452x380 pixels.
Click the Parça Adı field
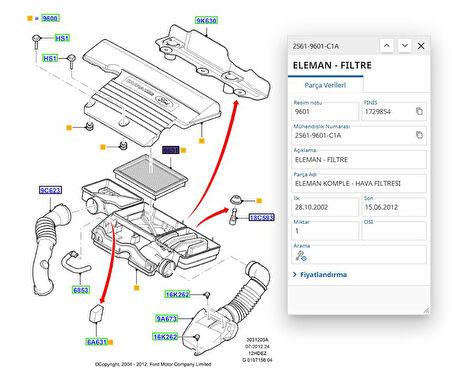[x=359, y=183]
